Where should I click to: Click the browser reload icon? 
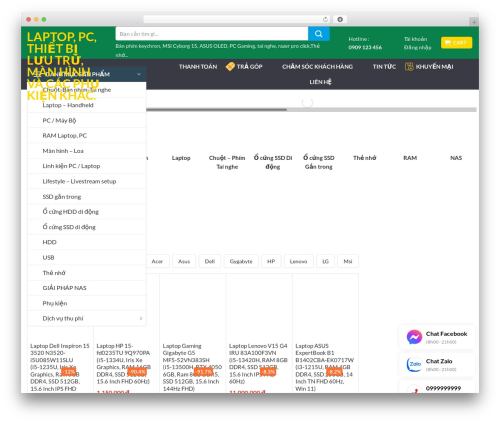pyautogui.click(x=325, y=19)
